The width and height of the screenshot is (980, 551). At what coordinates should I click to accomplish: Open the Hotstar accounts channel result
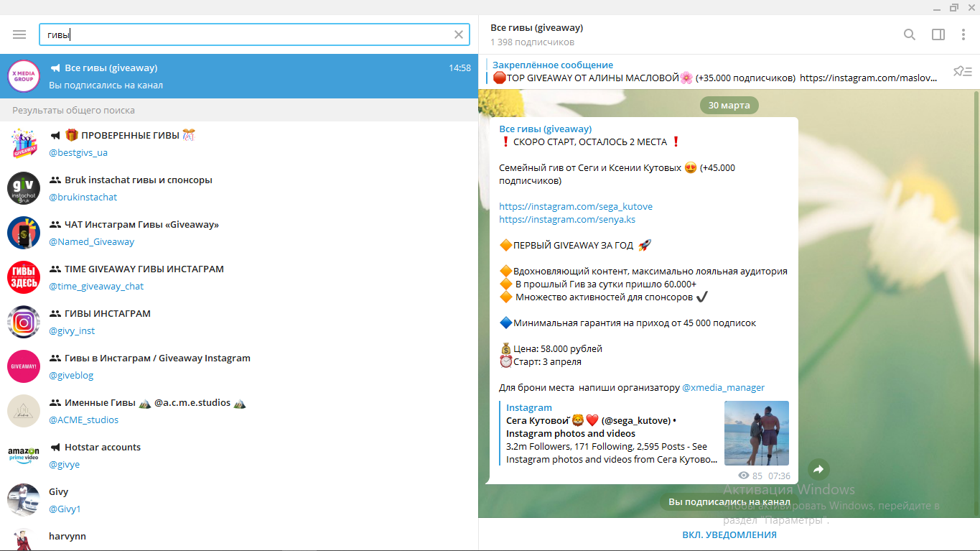click(x=102, y=448)
